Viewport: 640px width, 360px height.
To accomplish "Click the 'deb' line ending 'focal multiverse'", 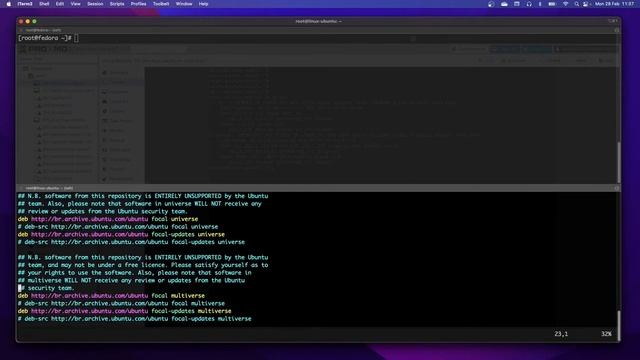I will (111, 296).
